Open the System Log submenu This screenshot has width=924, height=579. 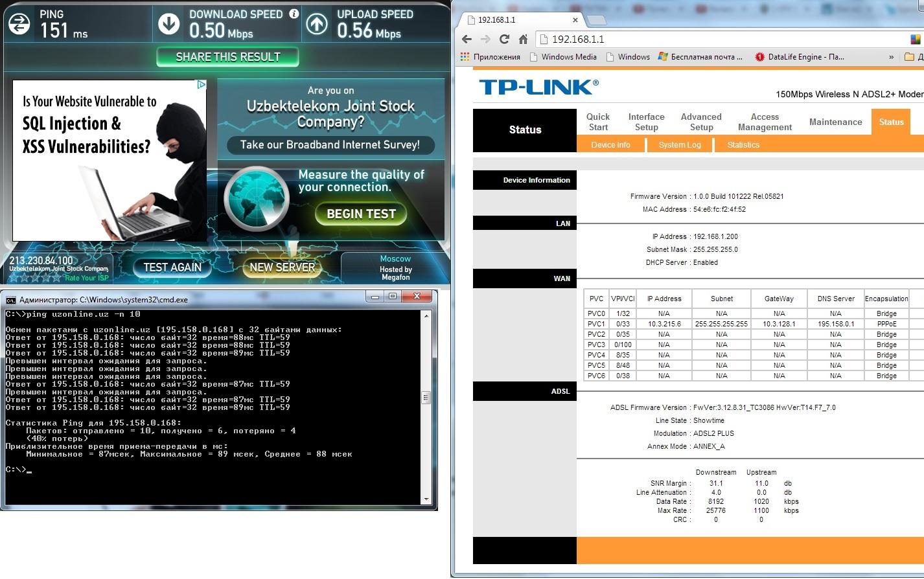(x=680, y=145)
